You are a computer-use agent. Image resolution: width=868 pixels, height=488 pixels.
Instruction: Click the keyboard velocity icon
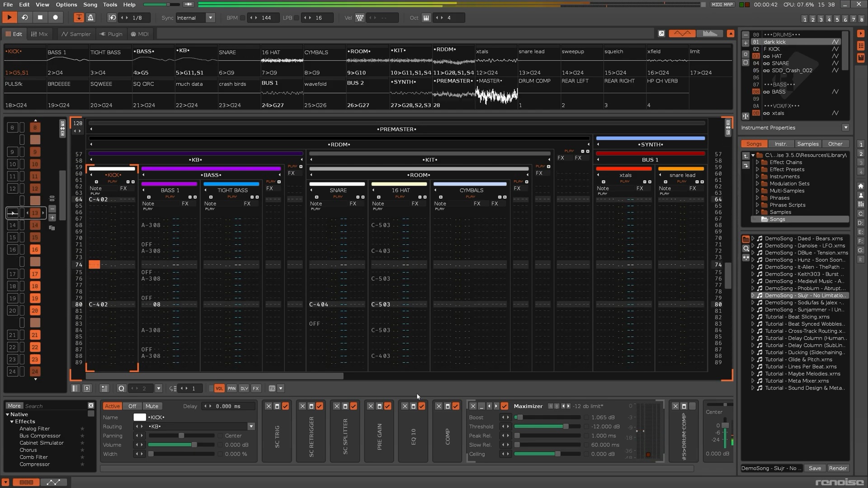[x=359, y=18]
